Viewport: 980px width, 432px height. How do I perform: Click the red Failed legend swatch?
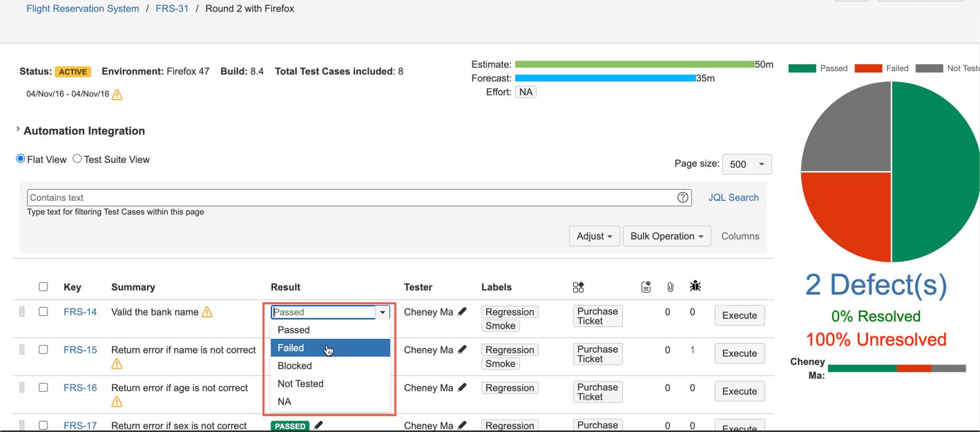tap(868, 68)
